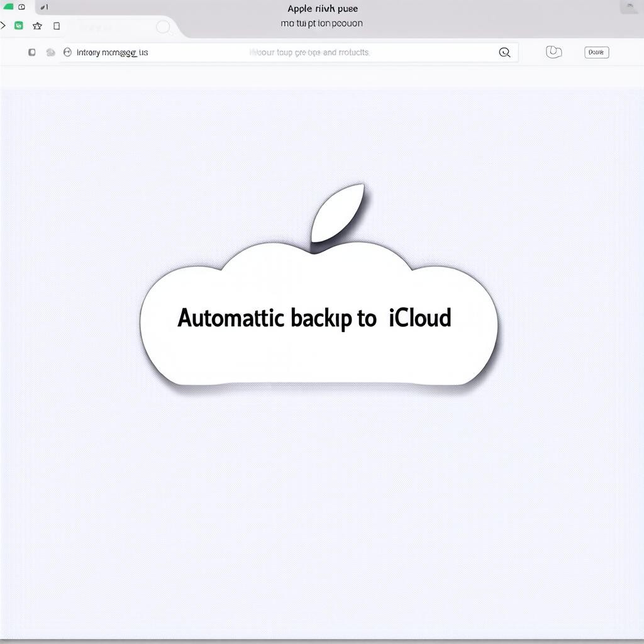Focus the search input field
Viewport: 644px width, 644px height.
(308, 53)
